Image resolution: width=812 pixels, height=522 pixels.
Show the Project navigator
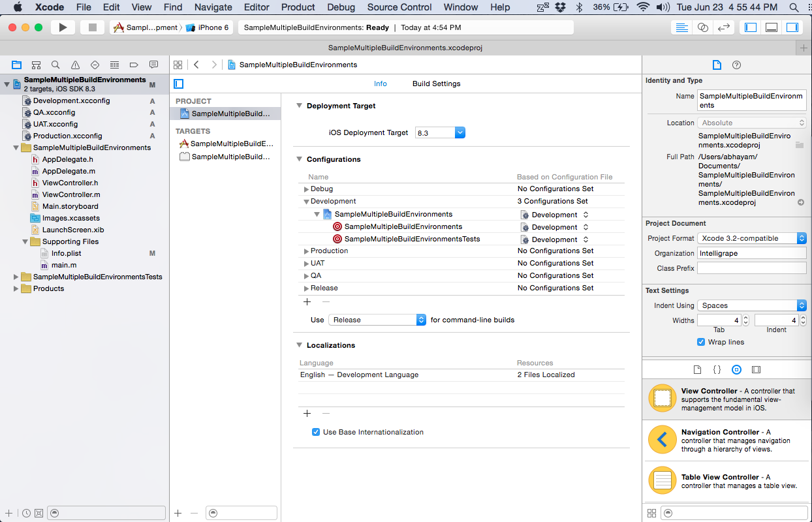click(16, 65)
